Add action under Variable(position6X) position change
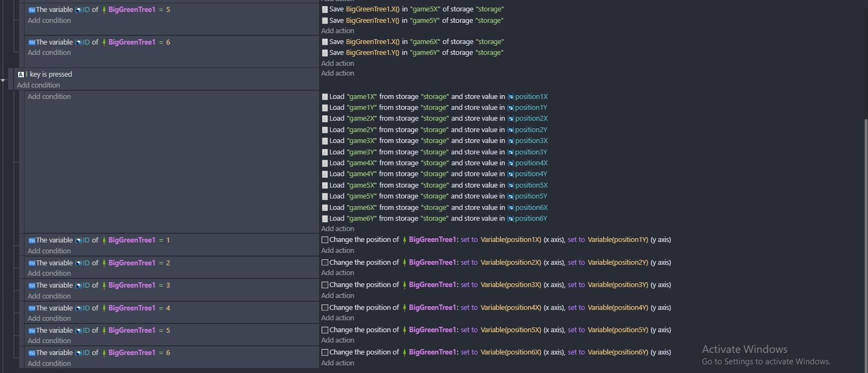 point(337,363)
